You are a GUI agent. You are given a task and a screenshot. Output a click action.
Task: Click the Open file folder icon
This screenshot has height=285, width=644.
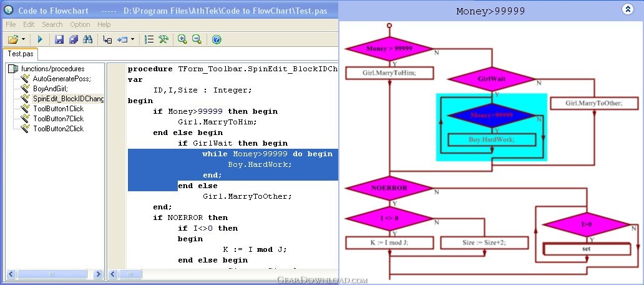click(13, 39)
